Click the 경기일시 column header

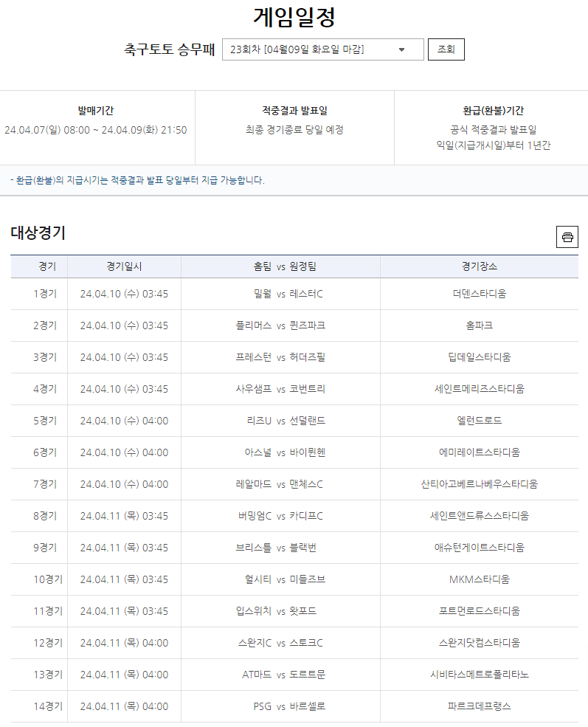(124, 266)
